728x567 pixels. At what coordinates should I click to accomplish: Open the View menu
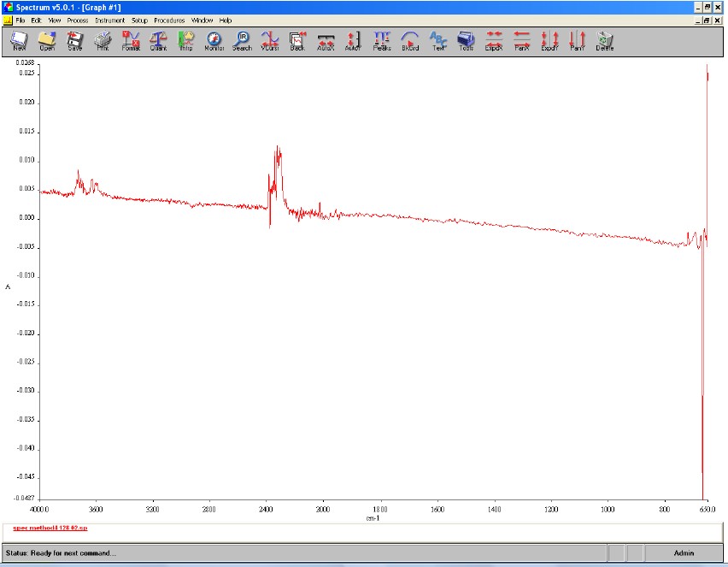tap(55, 21)
